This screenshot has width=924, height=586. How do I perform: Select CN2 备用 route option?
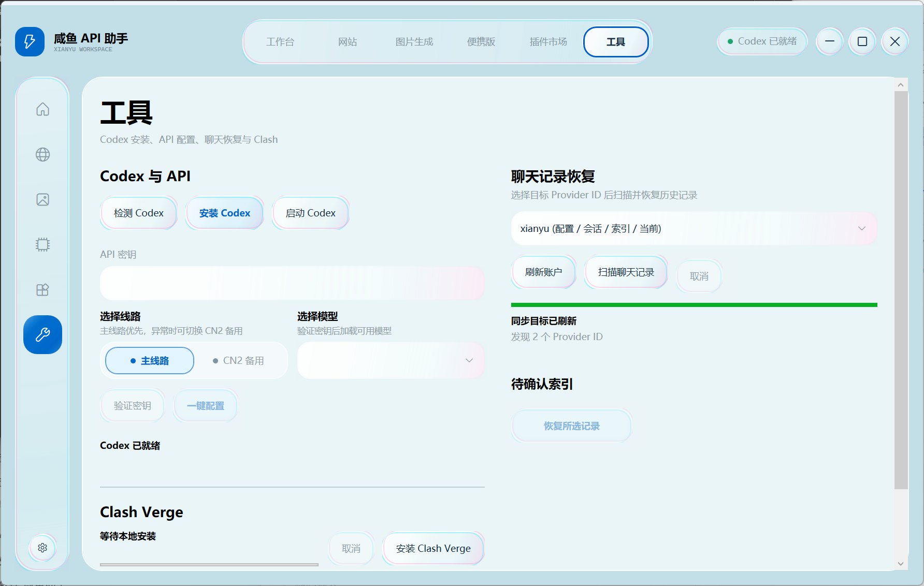pyautogui.click(x=238, y=360)
